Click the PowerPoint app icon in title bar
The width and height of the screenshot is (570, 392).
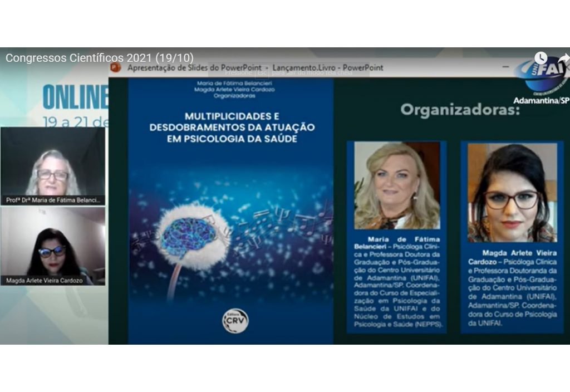[x=116, y=67]
